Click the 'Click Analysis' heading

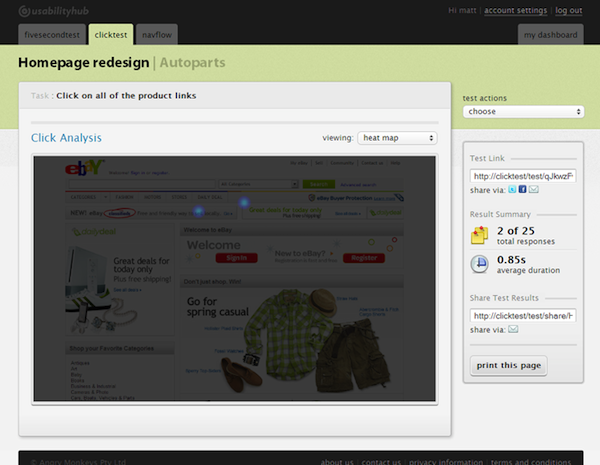pyautogui.click(x=66, y=138)
